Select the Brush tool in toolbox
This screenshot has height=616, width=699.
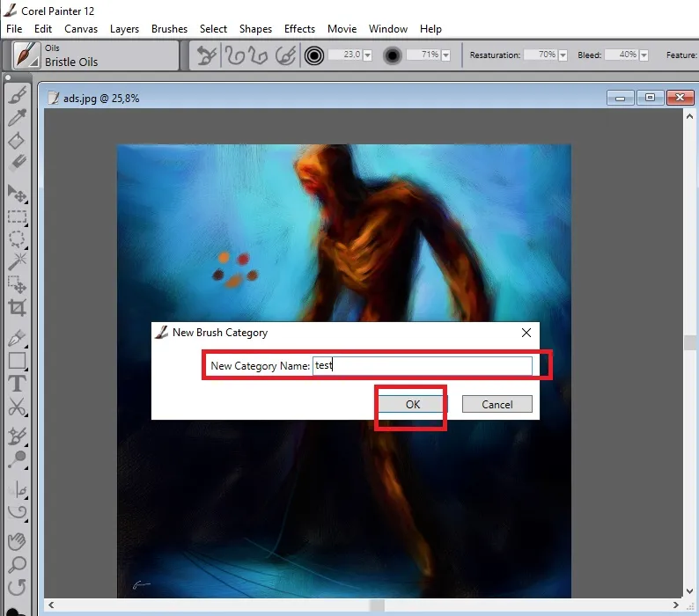tap(18, 95)
